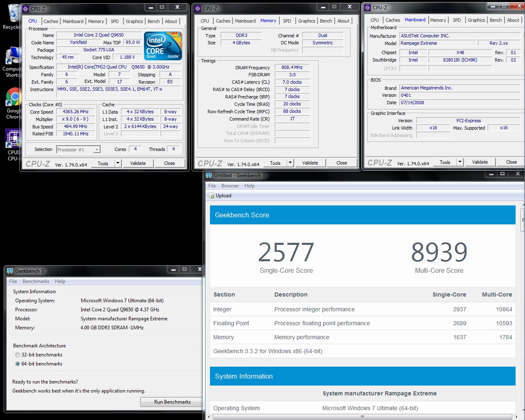Click the Bus Speed value 484.99 MHz
The height and width of the screenshot is (420, 525).
[x=75, y=126]
